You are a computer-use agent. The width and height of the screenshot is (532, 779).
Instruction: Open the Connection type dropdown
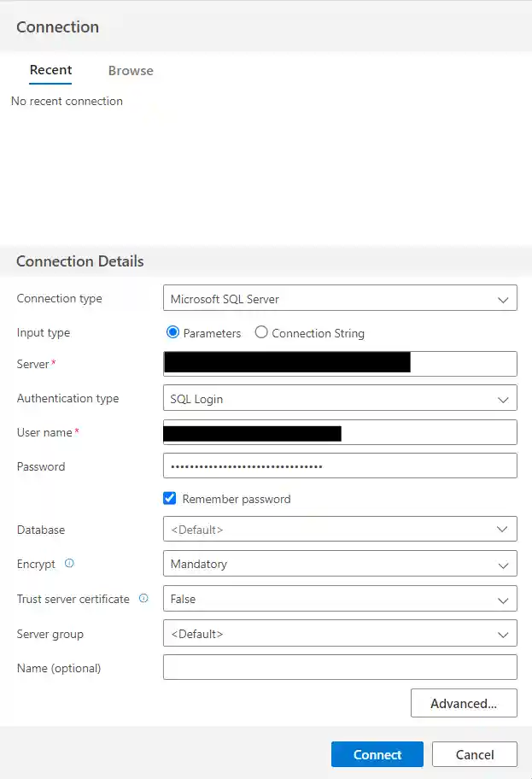pyautogui.click(x=340, y=299)
